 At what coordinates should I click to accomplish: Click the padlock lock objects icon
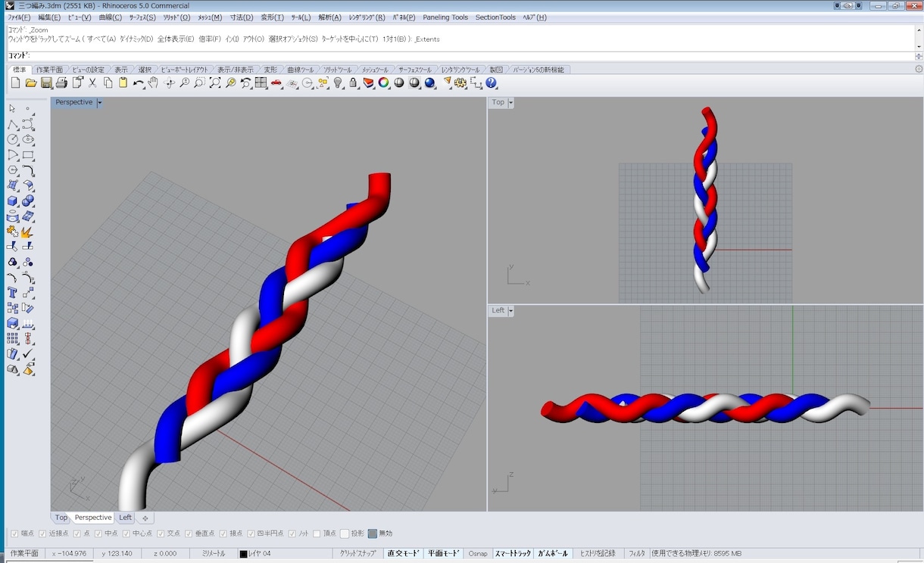point(354,83)
